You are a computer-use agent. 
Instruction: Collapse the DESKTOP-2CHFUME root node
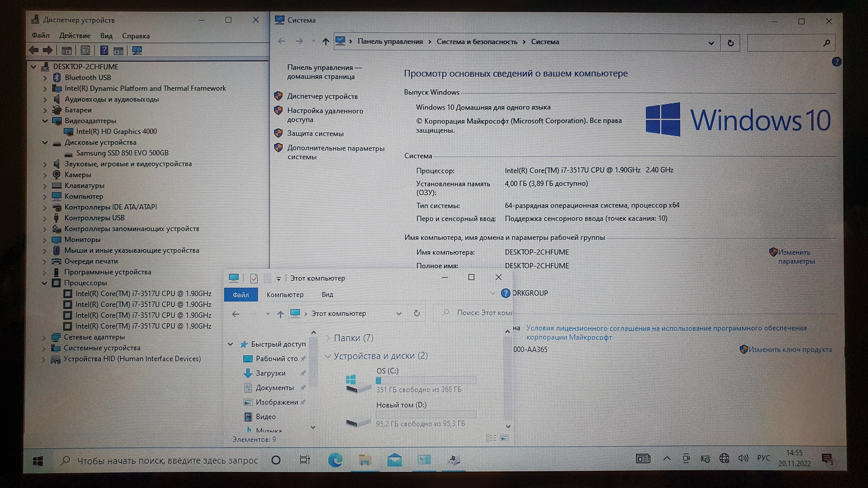tap(33, 67)
